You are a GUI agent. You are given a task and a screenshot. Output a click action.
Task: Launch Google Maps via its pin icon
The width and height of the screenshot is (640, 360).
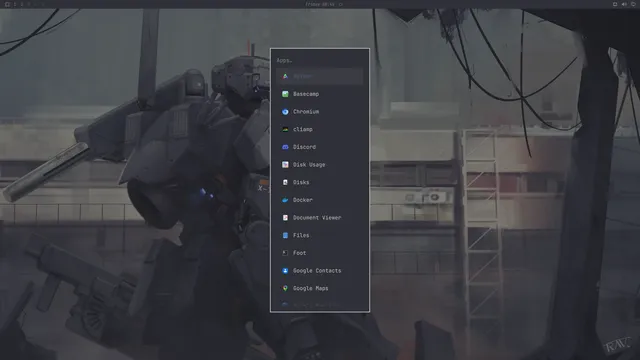(285, 288)
